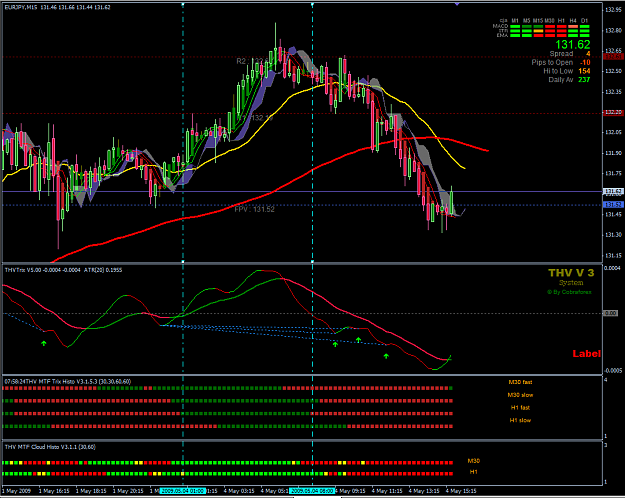This screenshot has width=625, height=498.
Task: Click the By Cobraforex credit text
Action: coord(569,292)
